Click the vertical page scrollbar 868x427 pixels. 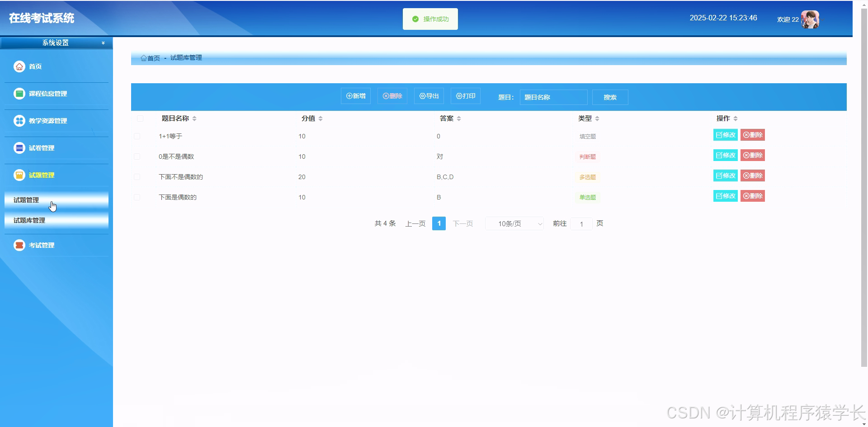(864, 188)
